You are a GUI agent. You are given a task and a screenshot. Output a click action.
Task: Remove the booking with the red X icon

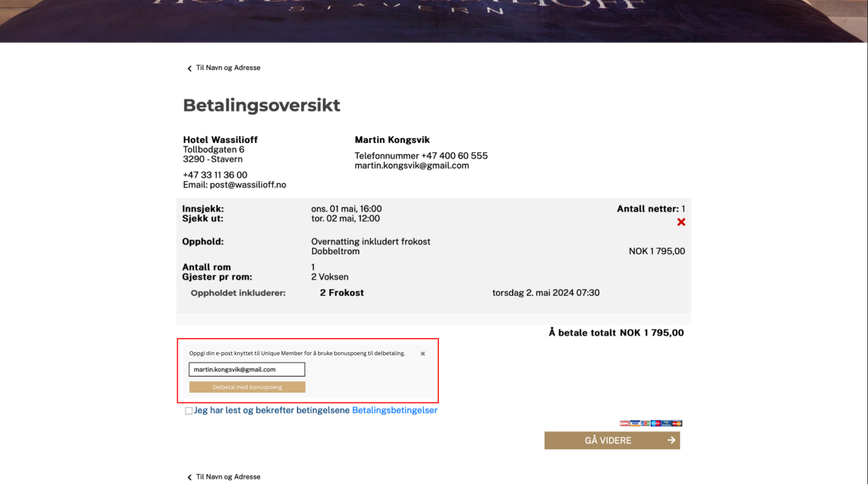coord(681,222)
